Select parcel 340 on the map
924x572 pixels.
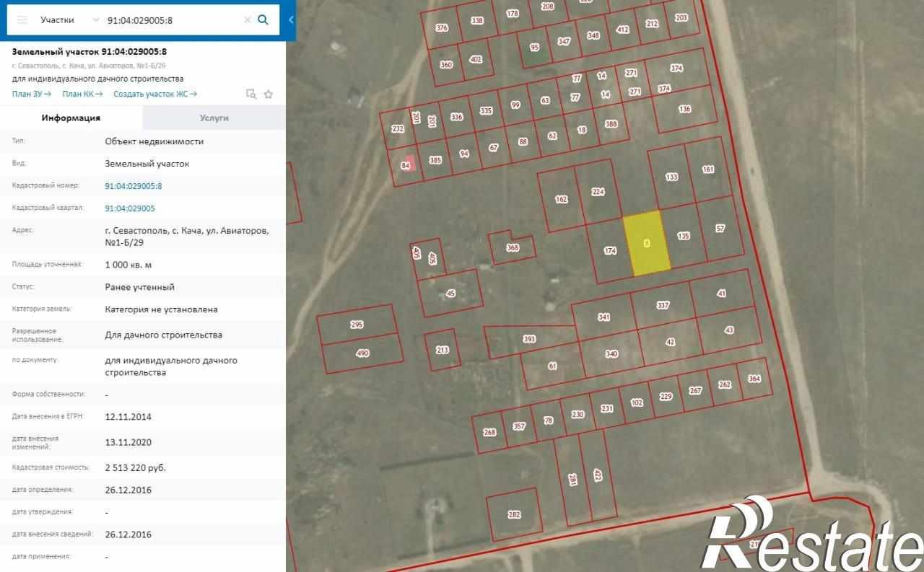click(611, 353)
